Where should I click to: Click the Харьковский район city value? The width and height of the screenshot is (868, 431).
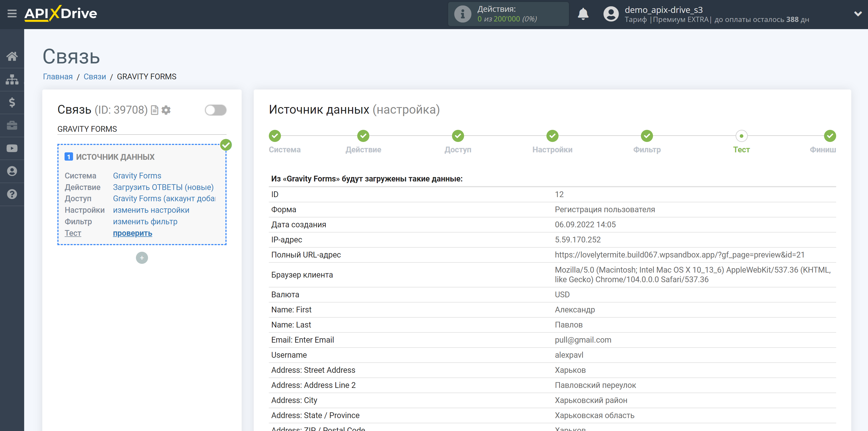(591, 400)
